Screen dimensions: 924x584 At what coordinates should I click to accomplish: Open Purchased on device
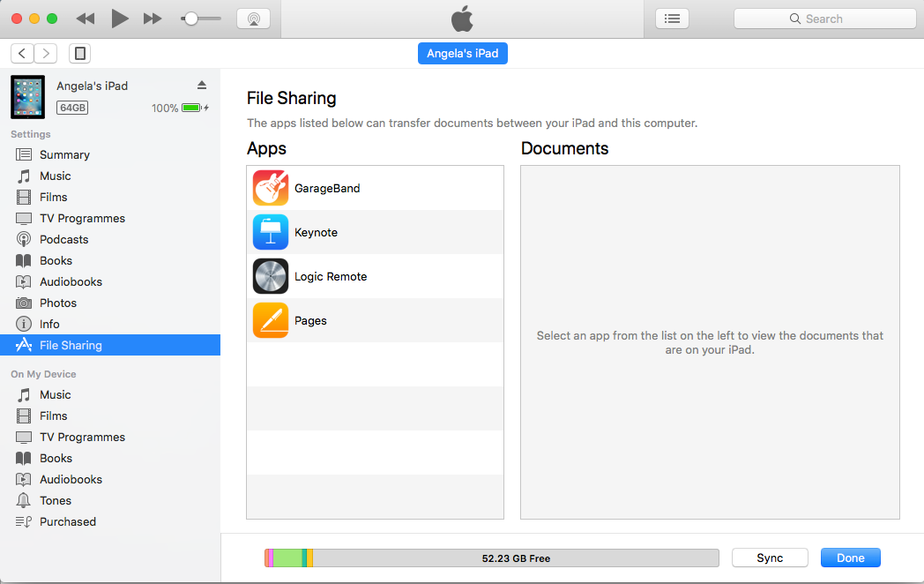point(110,522)
